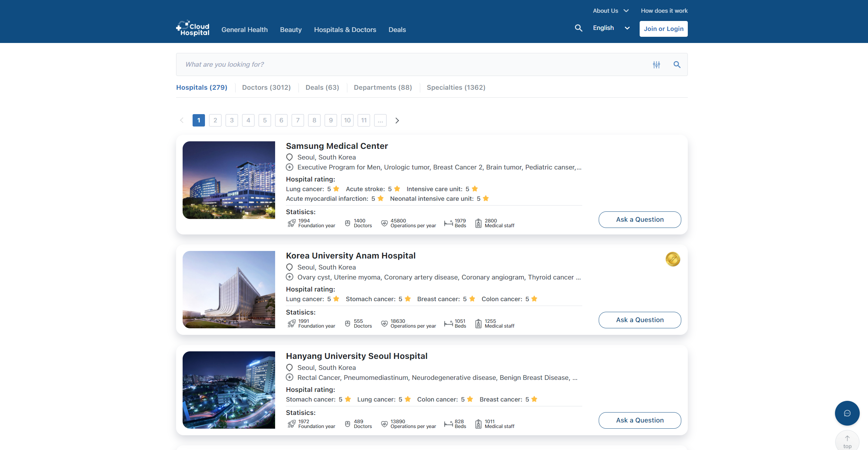Screen dimensions: 868x450
Task: Go to page 5 of results
Action: (x=264, y=120)
